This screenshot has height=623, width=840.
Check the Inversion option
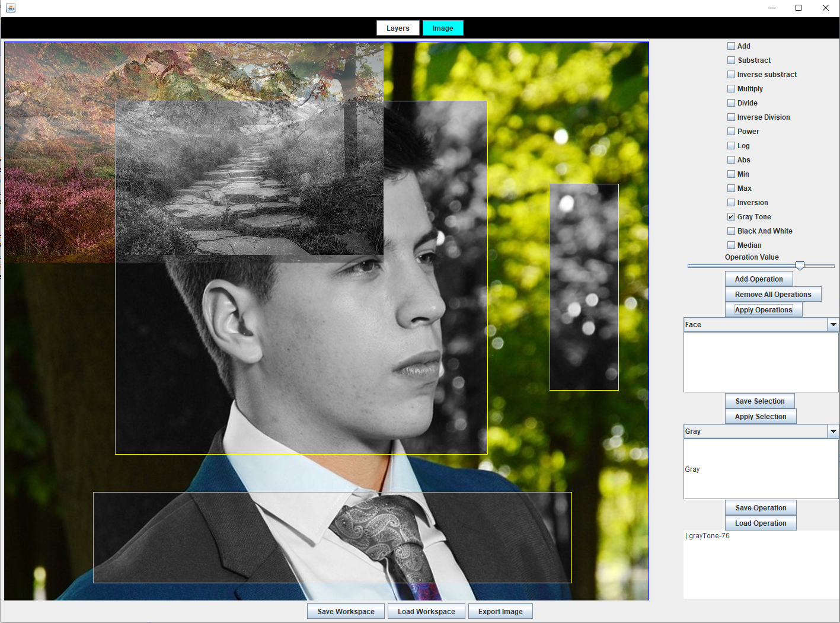(732, 203)
